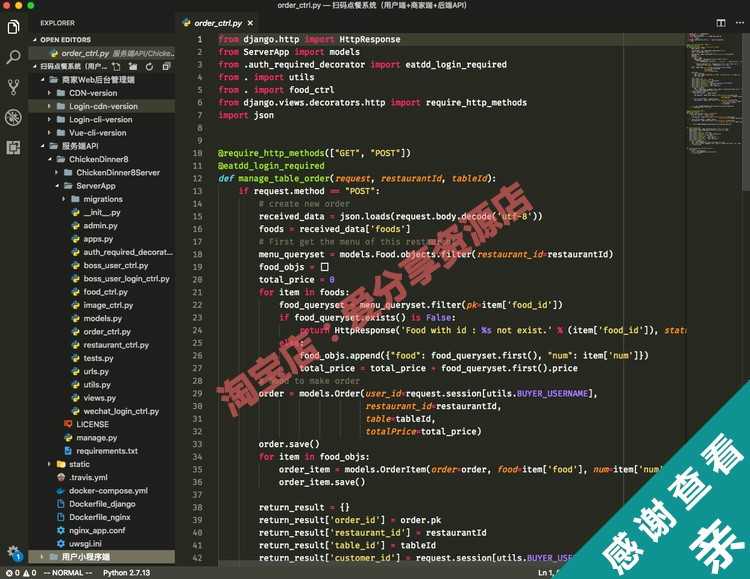
Task: Click Python 2.7.13 interpreter in status bar
Action: coord(126,573)
